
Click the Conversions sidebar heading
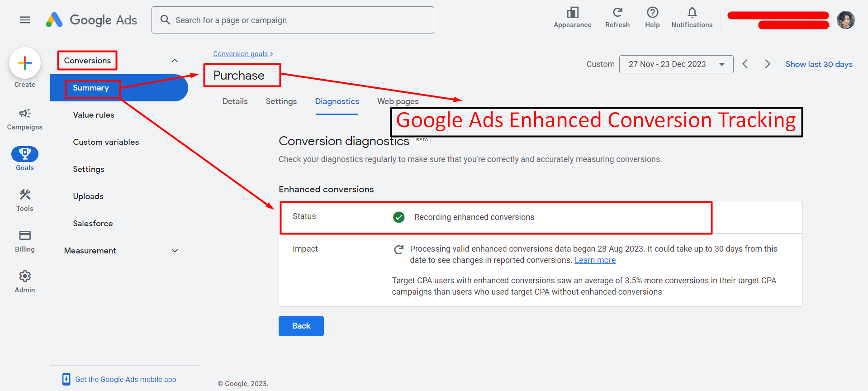pyautogui.click(x=87, y=61)
